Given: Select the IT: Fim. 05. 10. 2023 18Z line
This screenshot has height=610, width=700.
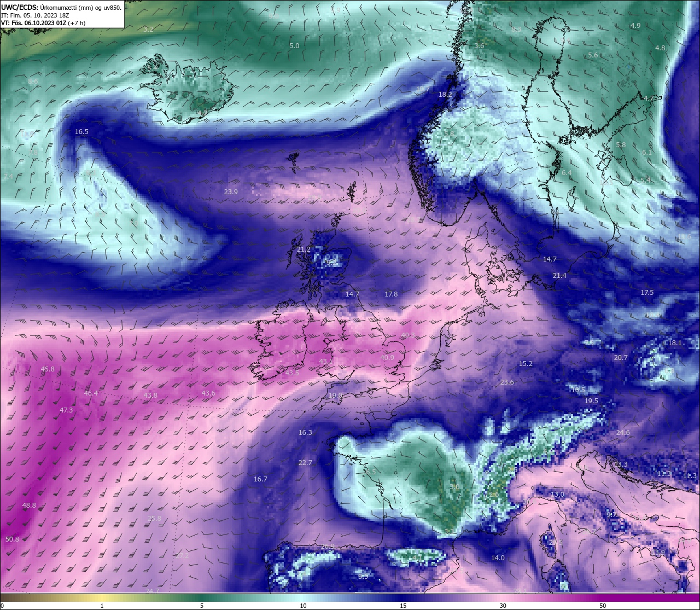Looking at the screenshot, I should (35, 15).
